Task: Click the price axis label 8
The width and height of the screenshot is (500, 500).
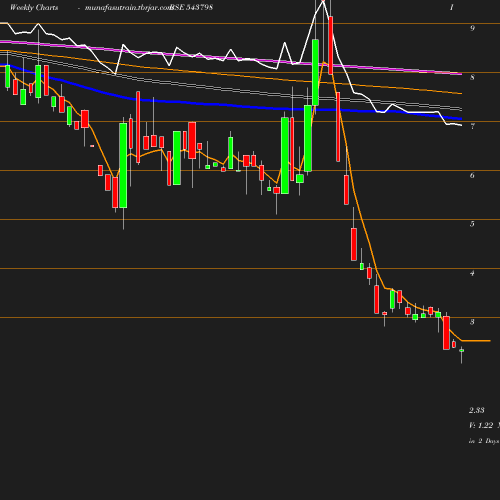Action: click(472, 77)
